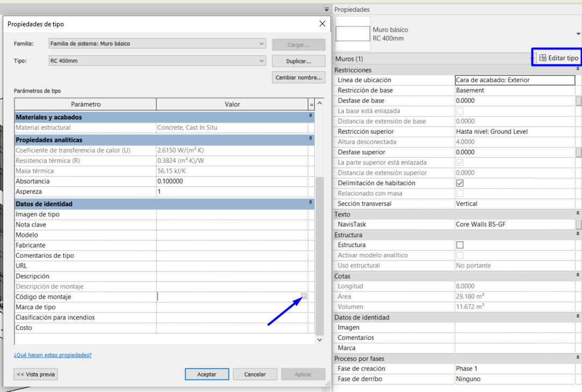Viewport: 582px width, 392px height.
Task: Click Restricción superior value Hasta nivel: Ground Level
Action: (515, 132)
